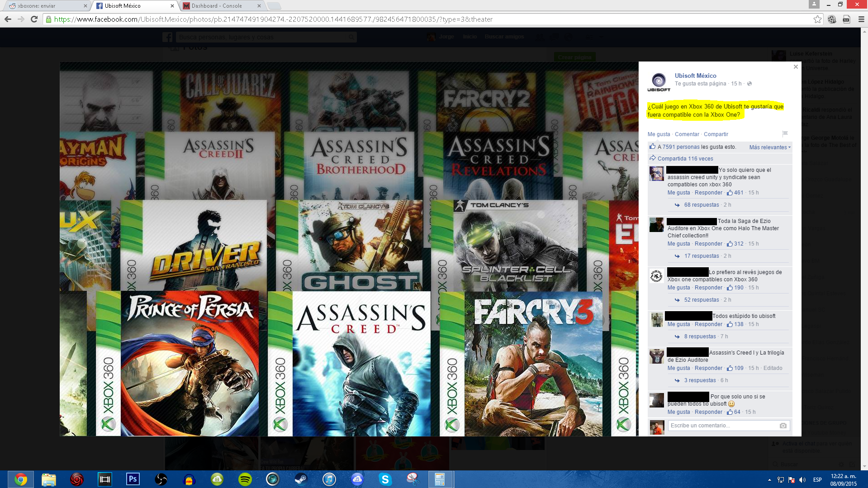
Task: Reply to the comment with 109 likes
Action: pos(708,368)
